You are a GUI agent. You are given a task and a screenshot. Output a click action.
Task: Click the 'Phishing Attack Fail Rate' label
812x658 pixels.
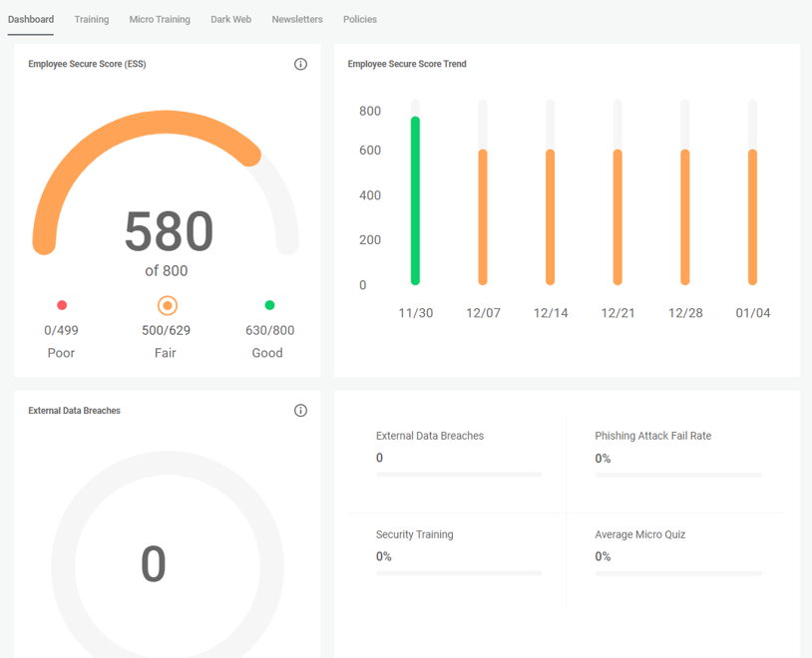tap(653, 436)
